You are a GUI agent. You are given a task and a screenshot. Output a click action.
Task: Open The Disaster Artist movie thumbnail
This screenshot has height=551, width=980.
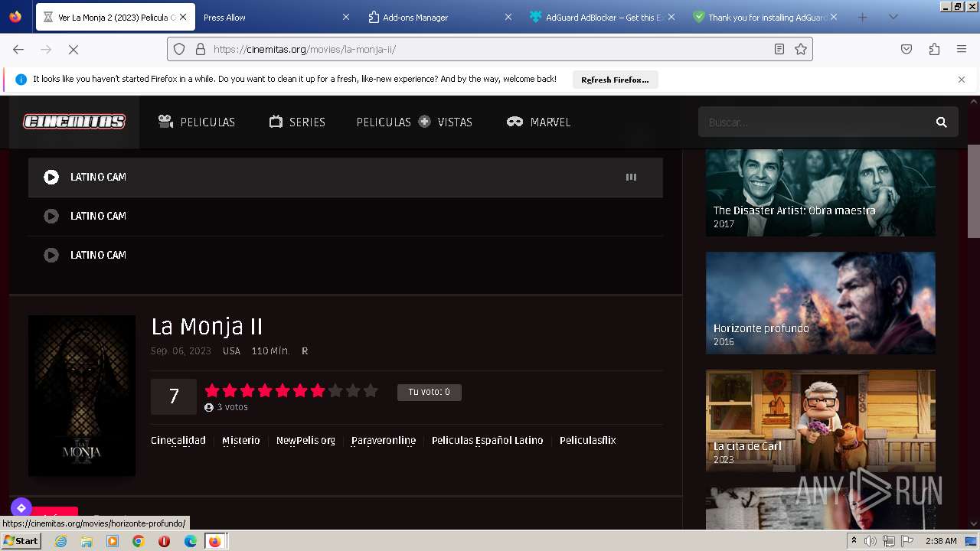(821, 192)
